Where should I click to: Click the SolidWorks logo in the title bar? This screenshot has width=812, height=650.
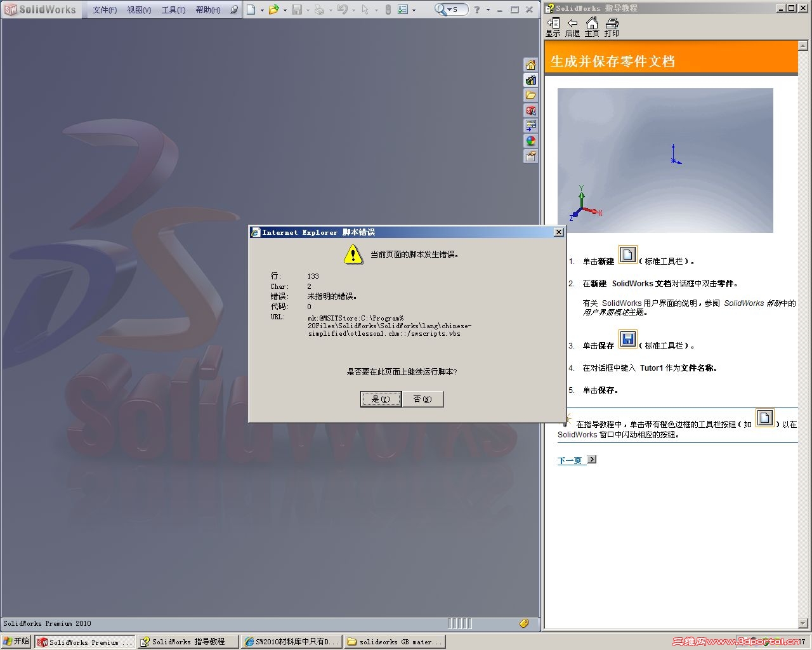tap(41, 10)
